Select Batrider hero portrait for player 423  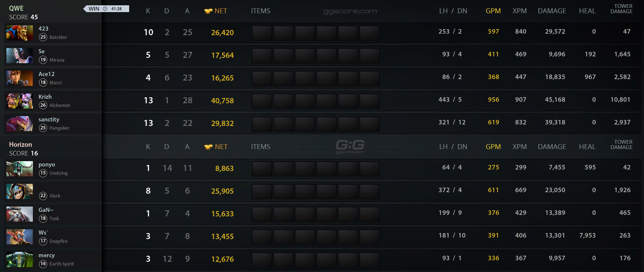click(19, 33)
